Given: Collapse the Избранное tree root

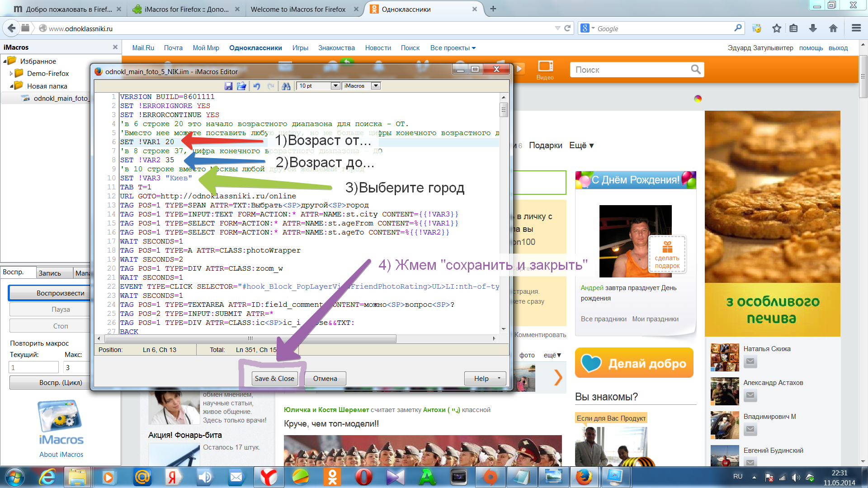Looking at the screenshot, I should (x=5, y=61).
